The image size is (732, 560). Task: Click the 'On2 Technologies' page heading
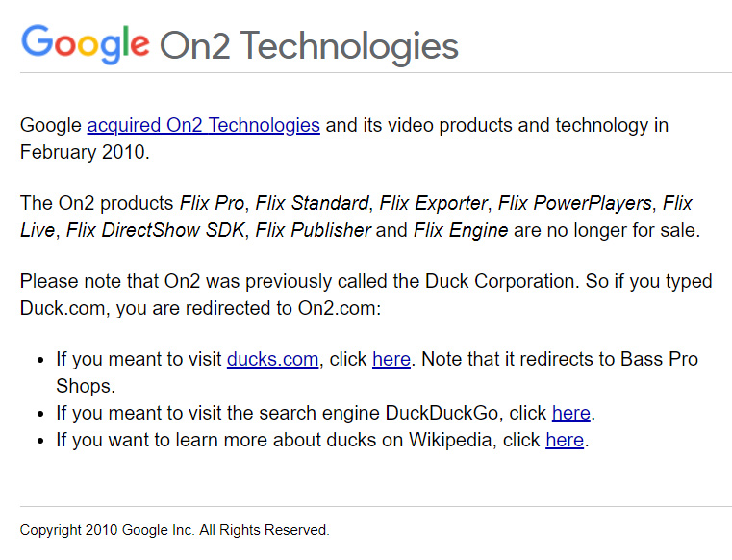tap(309, 46)
